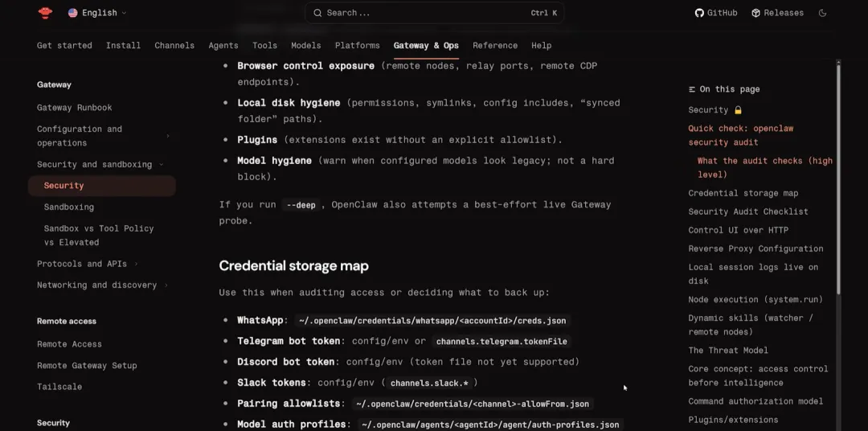Open Sandboxing page in sidebar
Screen dimensions: 868x431
click(x=68, y=207)
